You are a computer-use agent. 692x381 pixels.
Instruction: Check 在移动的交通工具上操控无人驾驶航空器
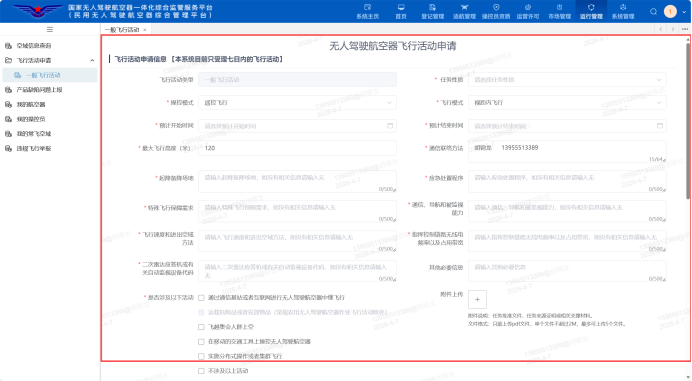pyautogui.click(x=201, y=342)
